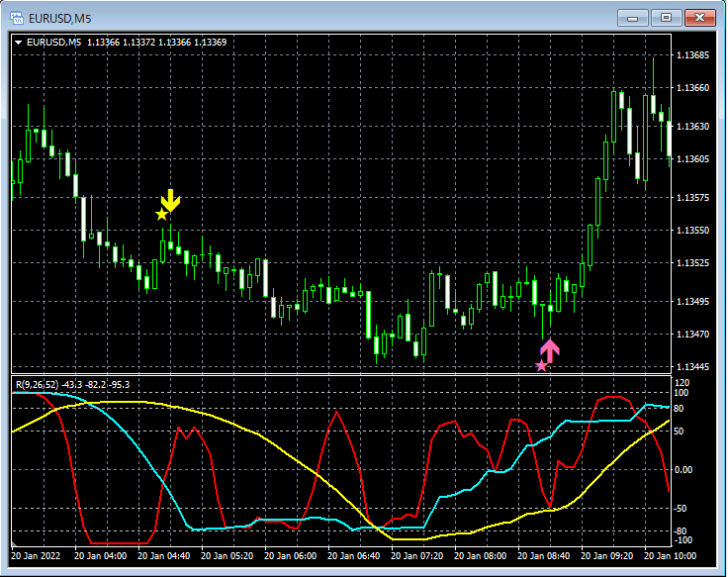Click the yellow star signal marker
728x577 pixels.
[161, 214]
